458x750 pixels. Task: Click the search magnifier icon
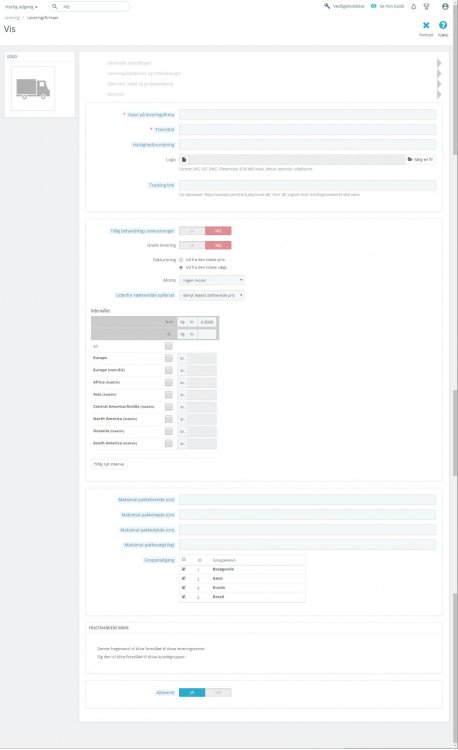tap(55, 7)
